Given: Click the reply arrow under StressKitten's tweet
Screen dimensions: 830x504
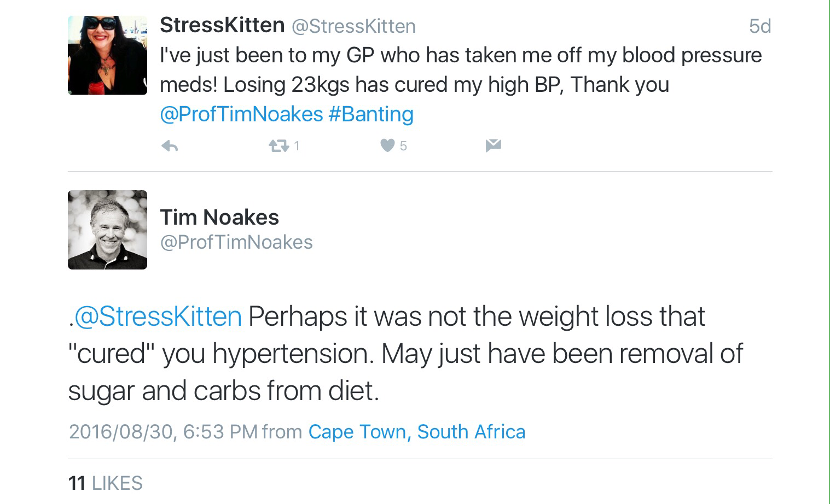Looking at the screenshot, I should 170,146.
